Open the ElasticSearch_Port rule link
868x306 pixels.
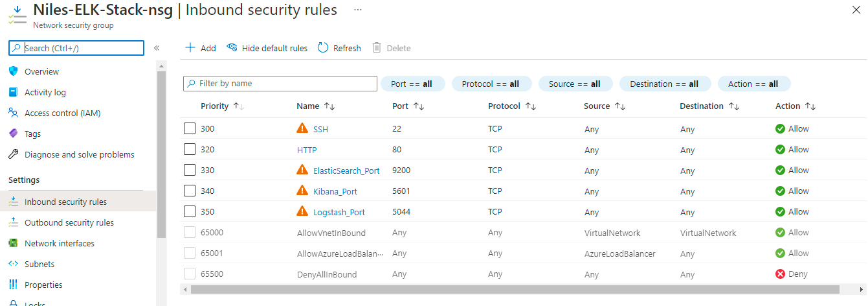tap(346, 171)
